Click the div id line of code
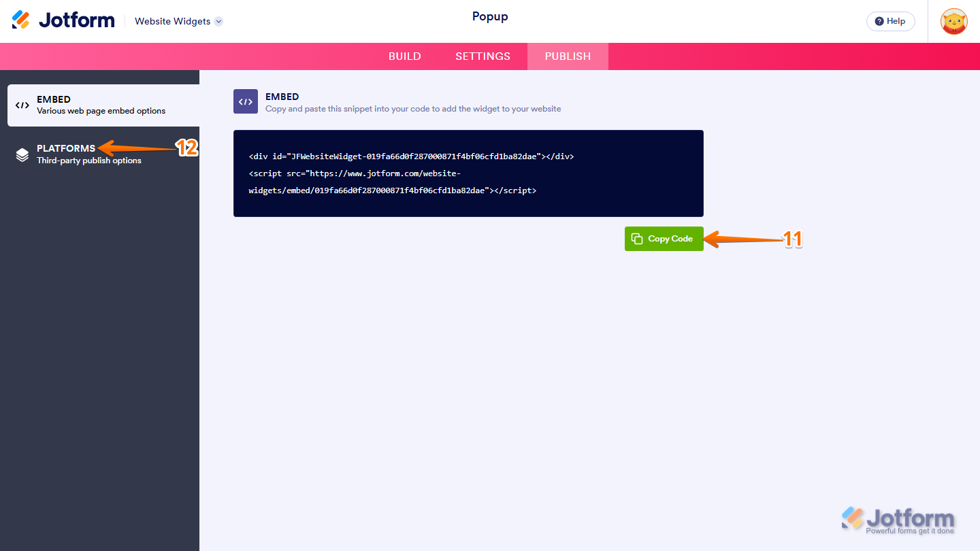This screenshot has height=551, width=980. (411, 156)
